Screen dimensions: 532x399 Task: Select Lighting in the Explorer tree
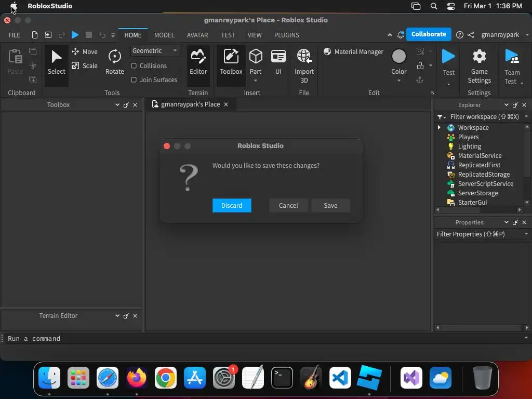click(x=469, y=146)
